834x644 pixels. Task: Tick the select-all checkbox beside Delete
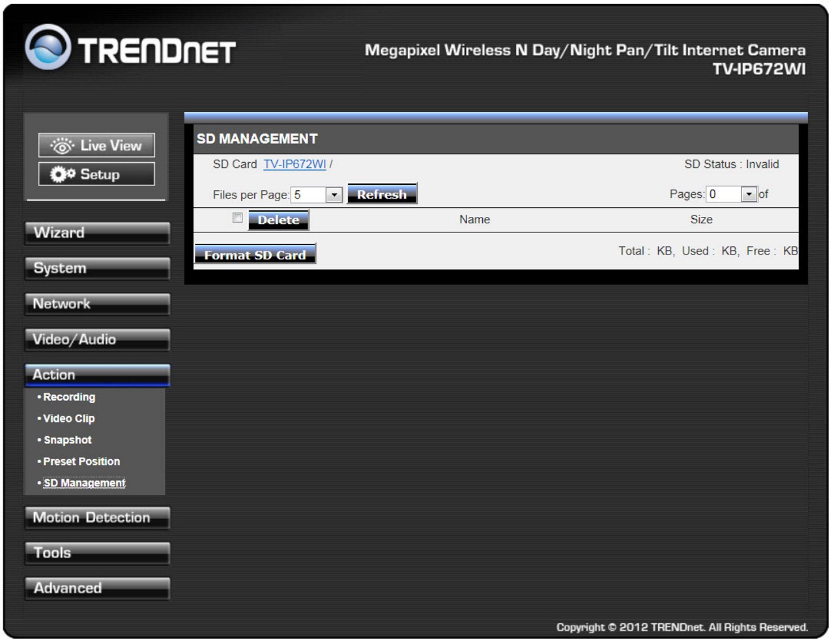coord(238,218)
